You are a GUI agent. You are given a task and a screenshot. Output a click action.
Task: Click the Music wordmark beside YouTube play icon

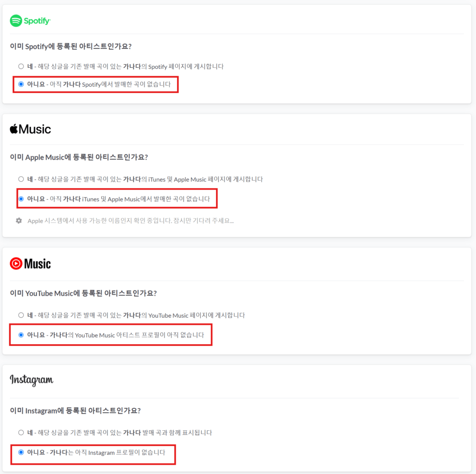point(37,263)
